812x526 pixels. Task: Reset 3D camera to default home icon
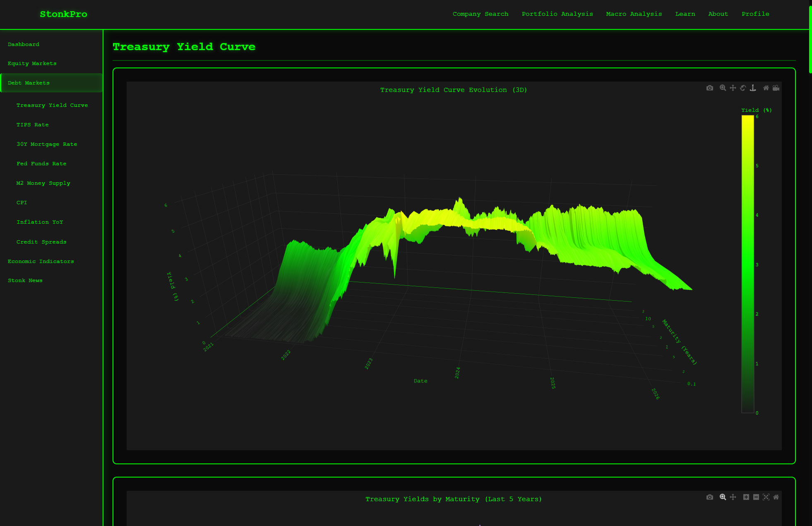766,88
